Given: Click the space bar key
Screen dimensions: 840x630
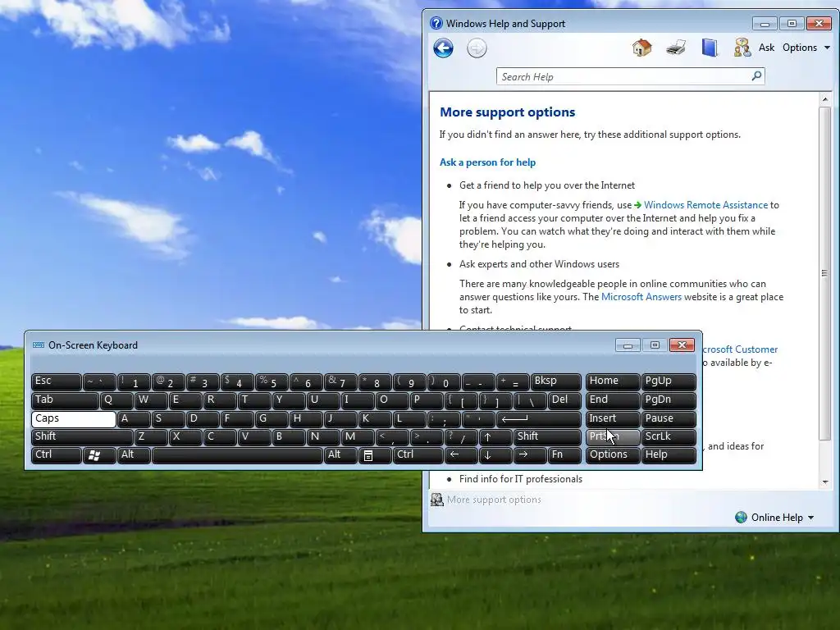Looking at the screenshot, I should (x=237, y=455).
